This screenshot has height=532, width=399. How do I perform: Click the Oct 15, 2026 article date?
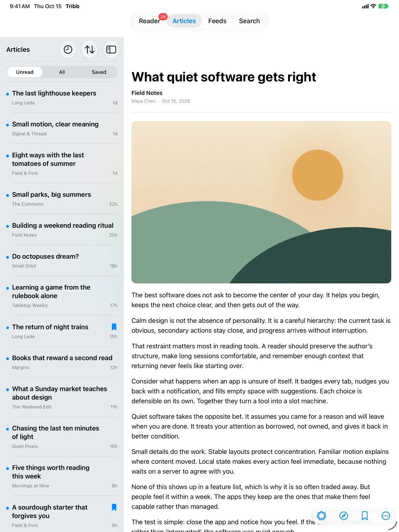pyautogui.click(x=176, y=101)
